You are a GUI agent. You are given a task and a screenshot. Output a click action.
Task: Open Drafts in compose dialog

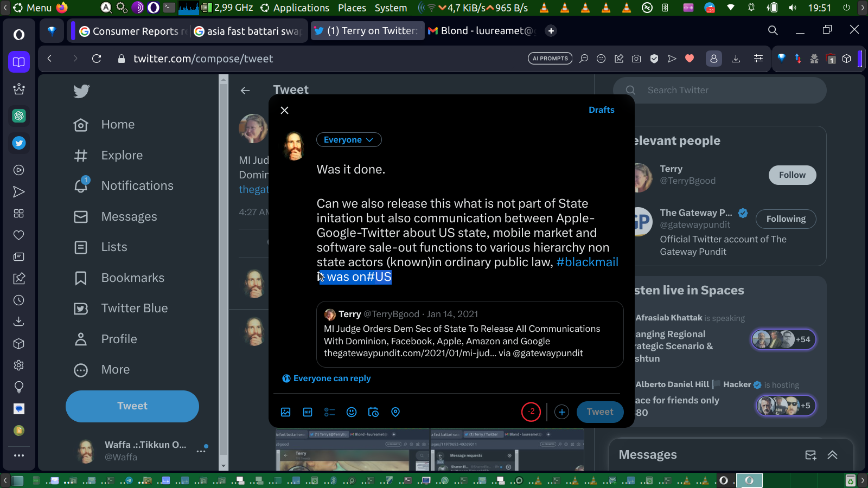click(x=602, y=110)
